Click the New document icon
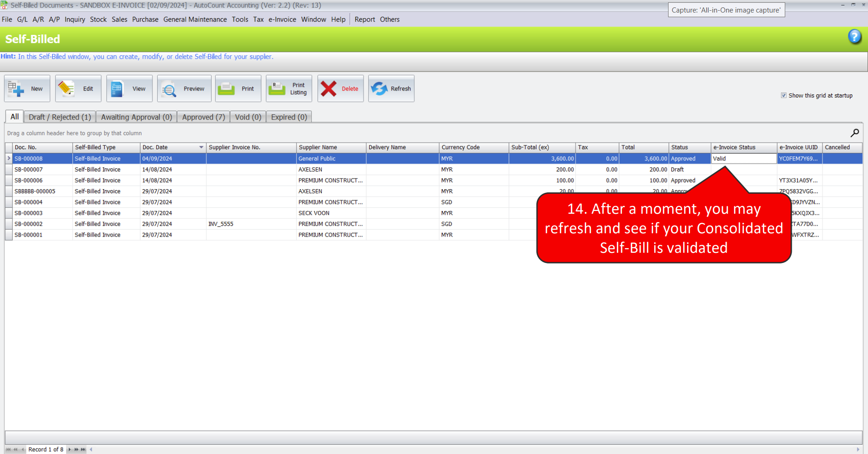 click(16, 89)
